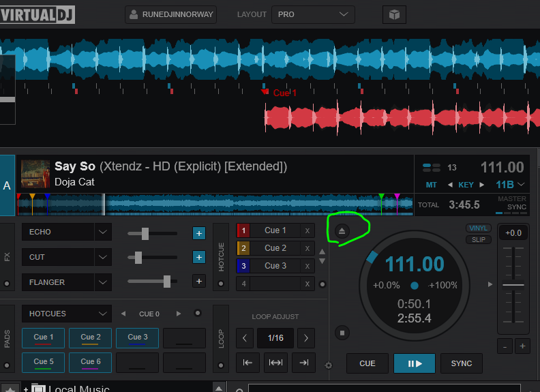Select the deck A tab
The image size is (540, 392).
pos(7,185)
